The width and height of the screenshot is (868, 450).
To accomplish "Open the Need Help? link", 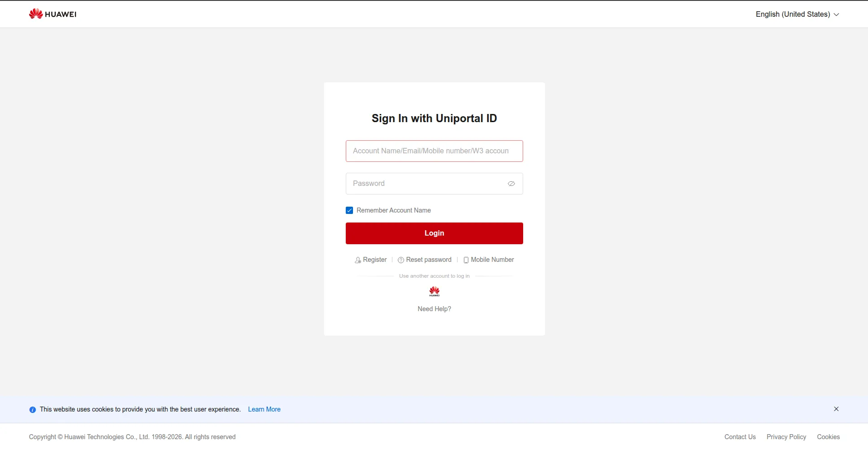I will pos(434,309).
